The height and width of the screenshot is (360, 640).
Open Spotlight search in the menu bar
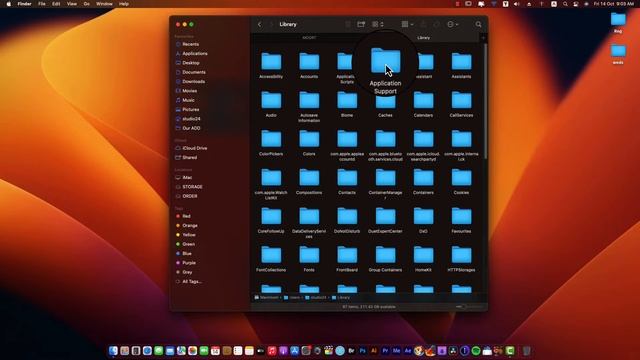pyautogui.click(x=565, y=4)
